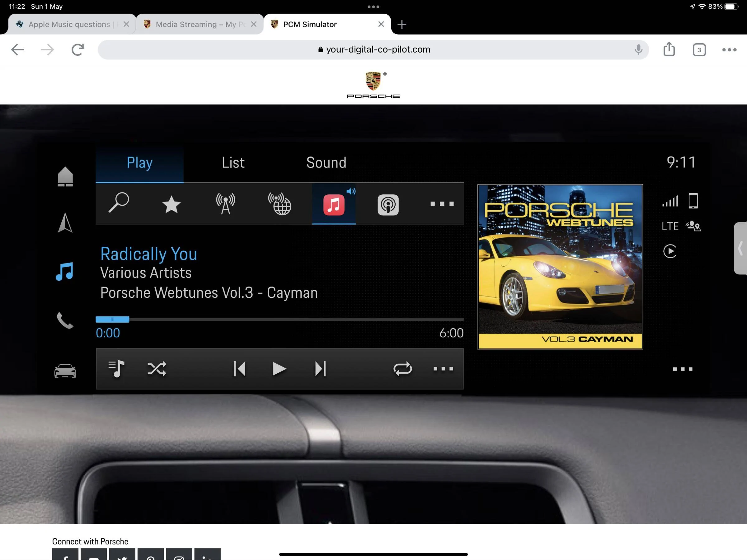Click the address bar URL field
747x560 pixels.
(x=373, y=49)
